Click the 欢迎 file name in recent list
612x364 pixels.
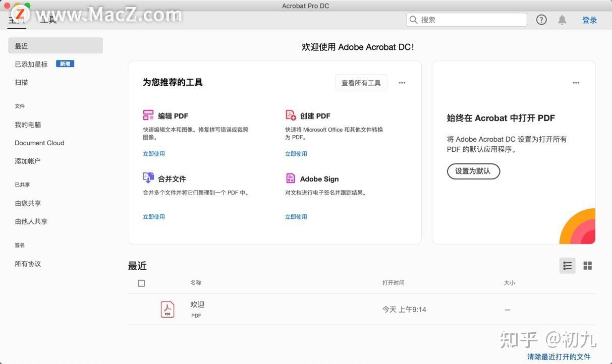pos(197,305)
